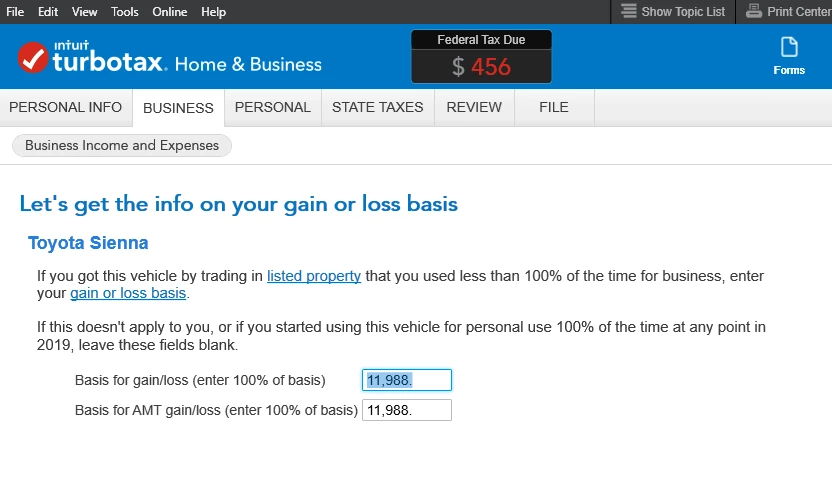Open the Online menu
Viewport: 832px width, 486px height.
point(170,12)
